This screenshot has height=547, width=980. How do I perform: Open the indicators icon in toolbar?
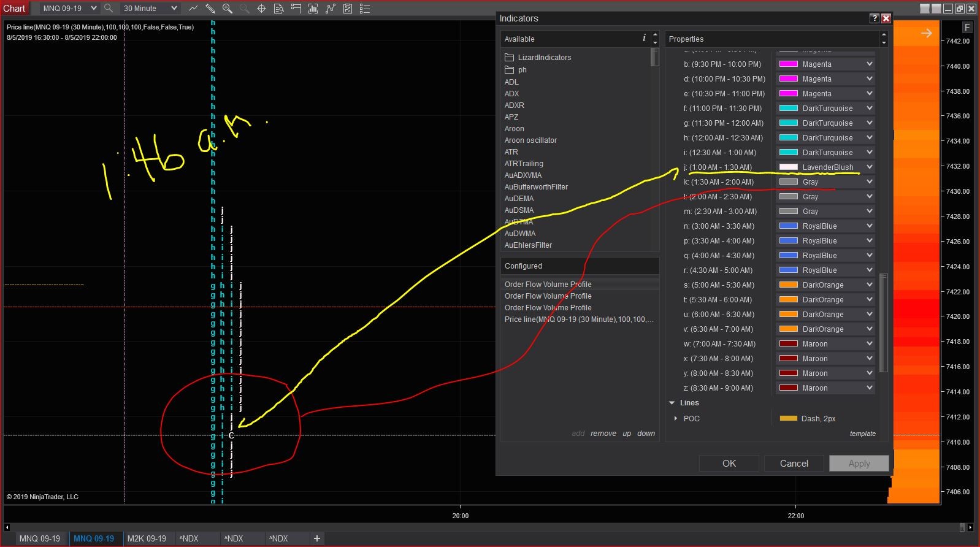tap(331, 9)
